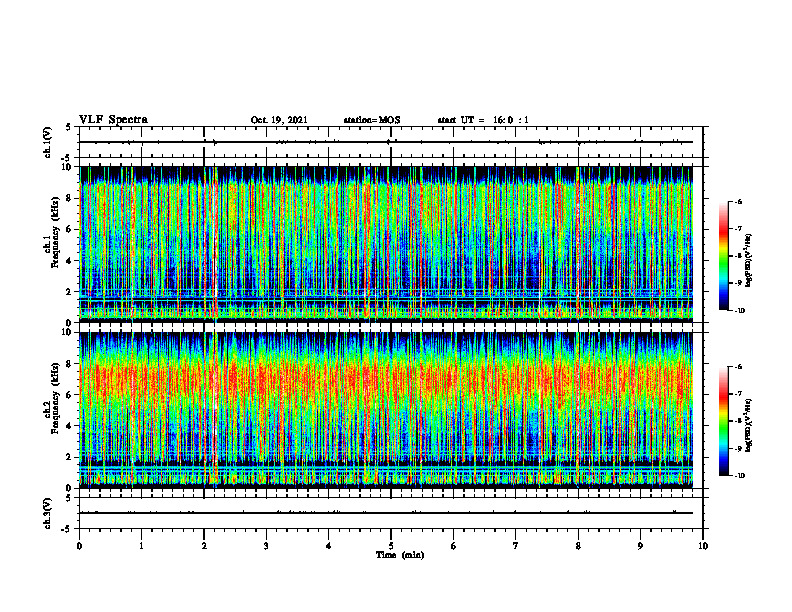
Task: Select the ch.2 color bar log(PSD) label
Action: (x=749, y=424)
